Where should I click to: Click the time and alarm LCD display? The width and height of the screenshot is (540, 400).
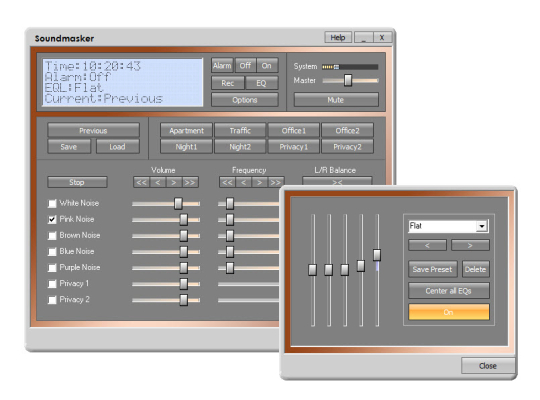pyautogui.click(x=123, y=82)
